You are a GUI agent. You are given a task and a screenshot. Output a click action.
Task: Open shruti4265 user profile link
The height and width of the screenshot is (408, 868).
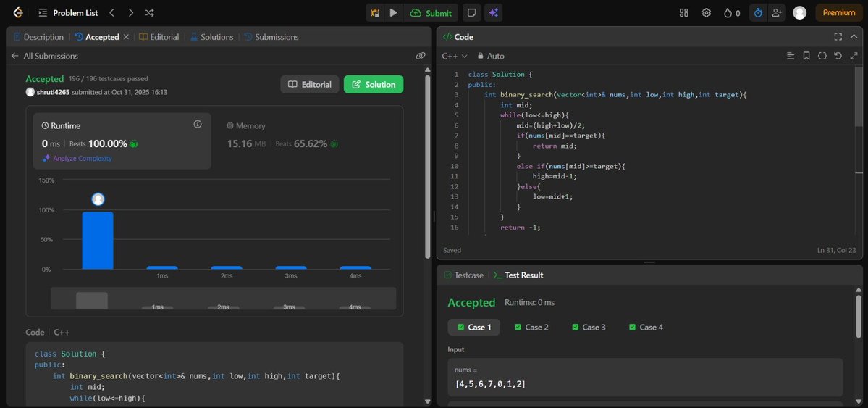pos(53,92)
